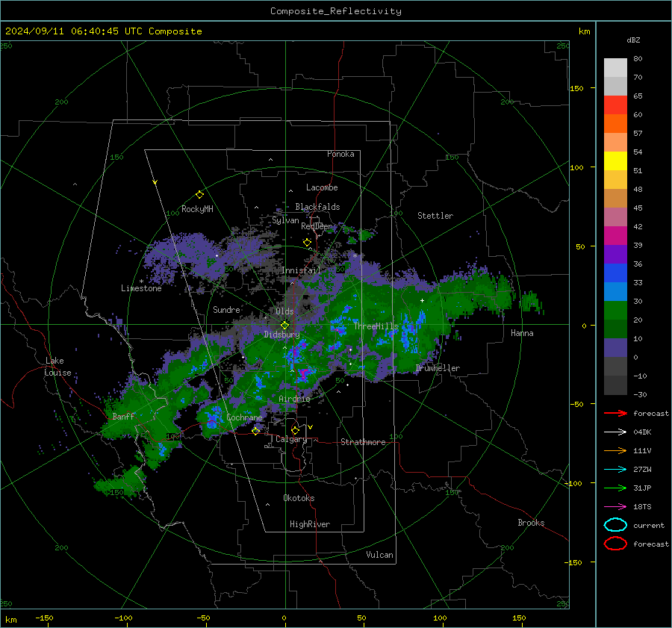672x628 pixels.
Task: Click the Calgary city label
Action: pyautogui.click(x=291, y=439)
